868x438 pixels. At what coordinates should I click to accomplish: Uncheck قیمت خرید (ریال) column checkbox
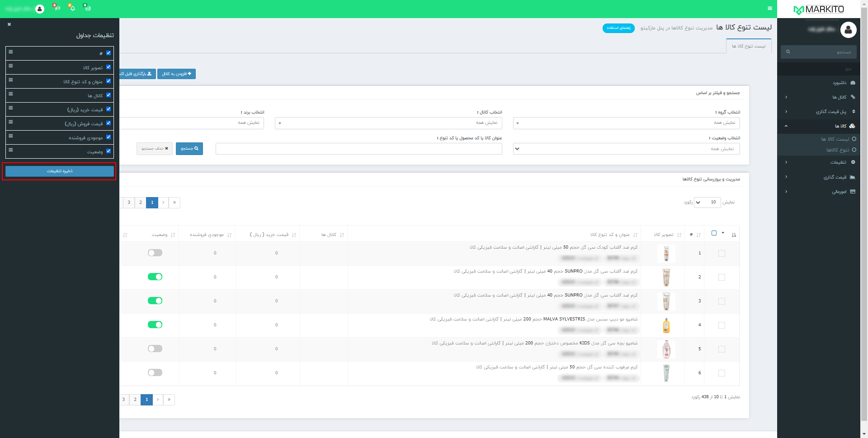click(108, 109)
